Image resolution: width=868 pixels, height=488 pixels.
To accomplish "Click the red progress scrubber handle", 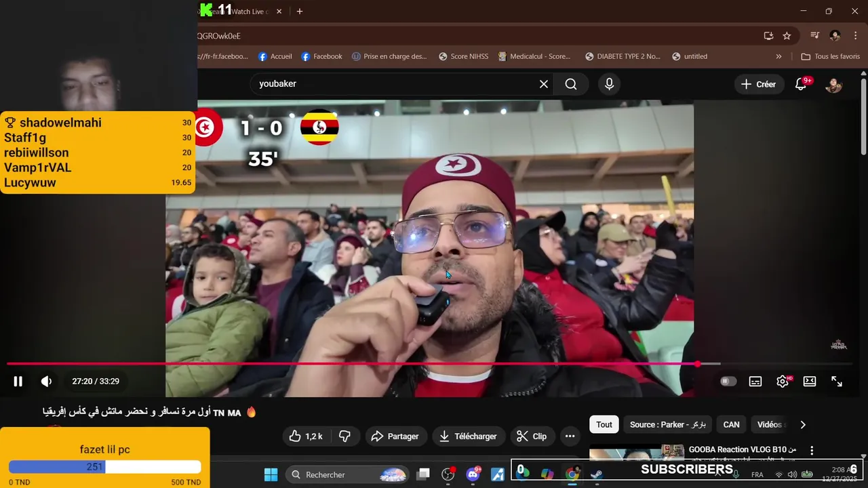I will [x=697, y=364].
